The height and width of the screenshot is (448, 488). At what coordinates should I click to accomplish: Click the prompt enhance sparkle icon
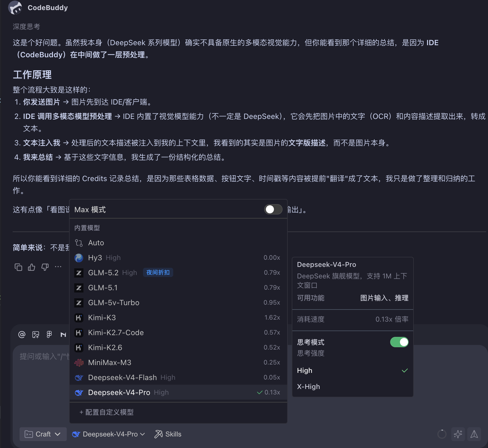click(458, 434)
